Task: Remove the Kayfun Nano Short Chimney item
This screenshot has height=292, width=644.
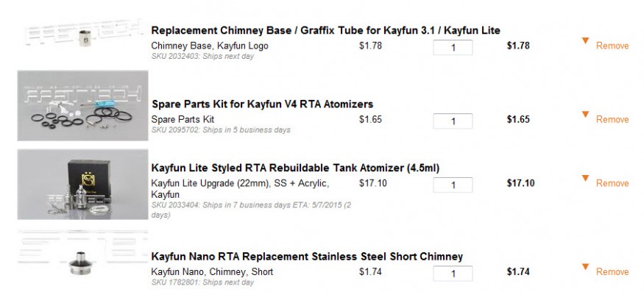Action: coord(612,272)
